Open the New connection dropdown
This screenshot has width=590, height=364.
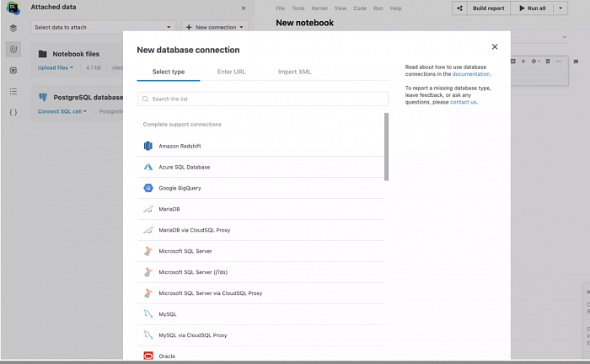tap(215, 27)
